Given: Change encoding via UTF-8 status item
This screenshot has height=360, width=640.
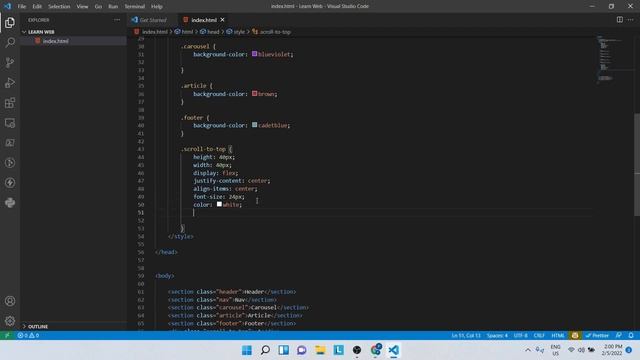Looking at the screenshot, I should (x=520, y=335).
